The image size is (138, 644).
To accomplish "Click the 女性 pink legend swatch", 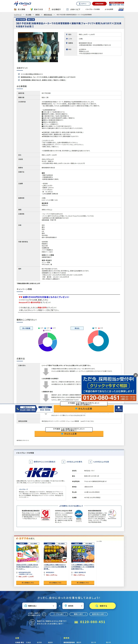I will click(99, 328).
